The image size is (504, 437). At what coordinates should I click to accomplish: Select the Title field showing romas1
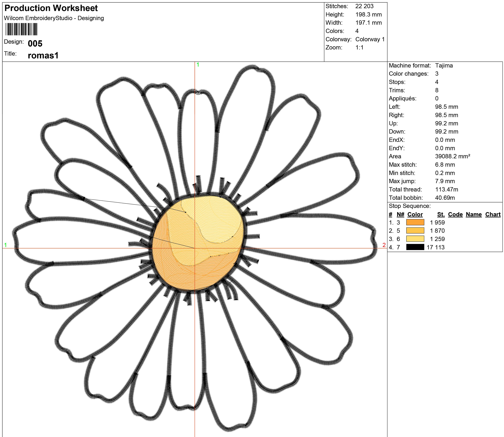pos(43,56)
